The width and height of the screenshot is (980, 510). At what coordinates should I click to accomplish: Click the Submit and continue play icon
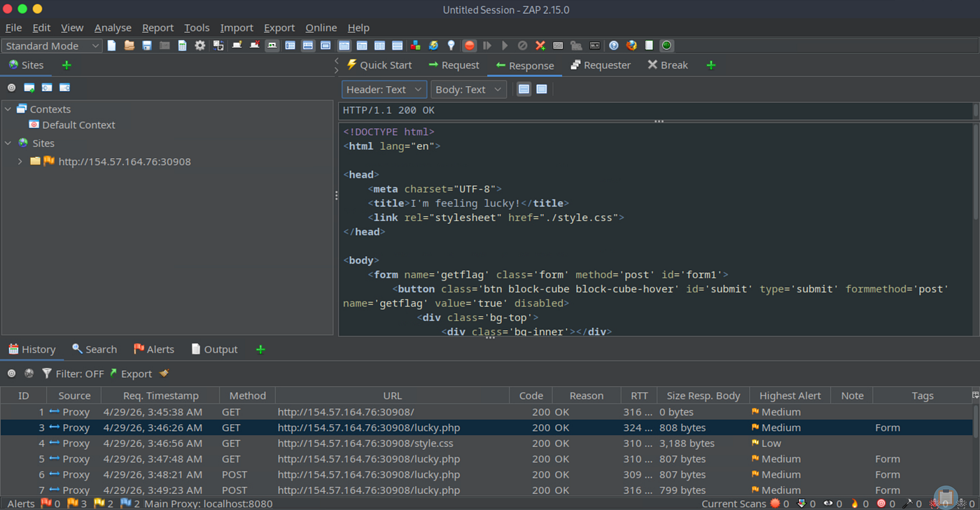click(505, 45)
